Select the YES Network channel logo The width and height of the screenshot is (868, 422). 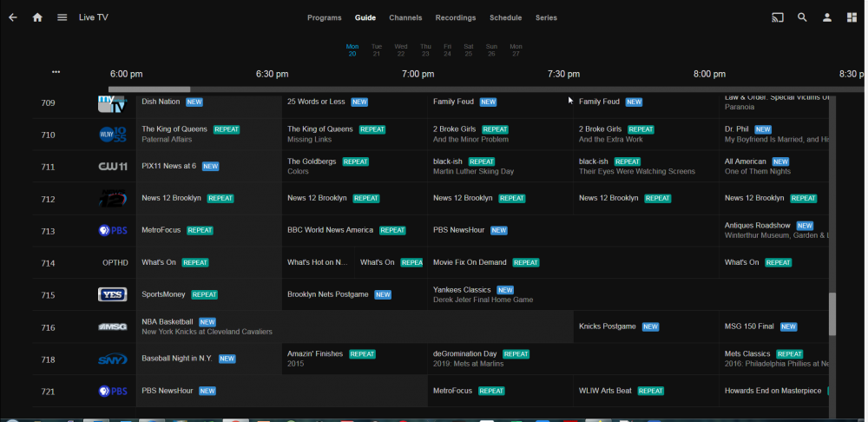pyautogui.click(x=112, y=294)
